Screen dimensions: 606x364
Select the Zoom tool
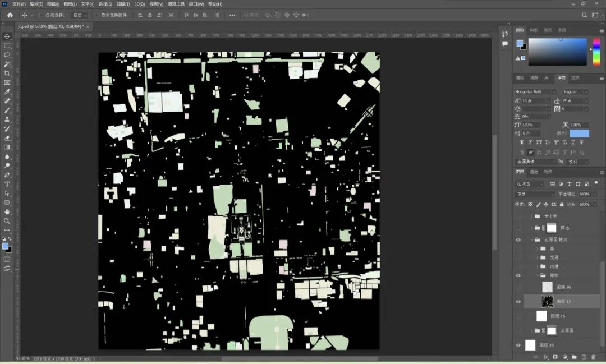click(x=7, y=221)
